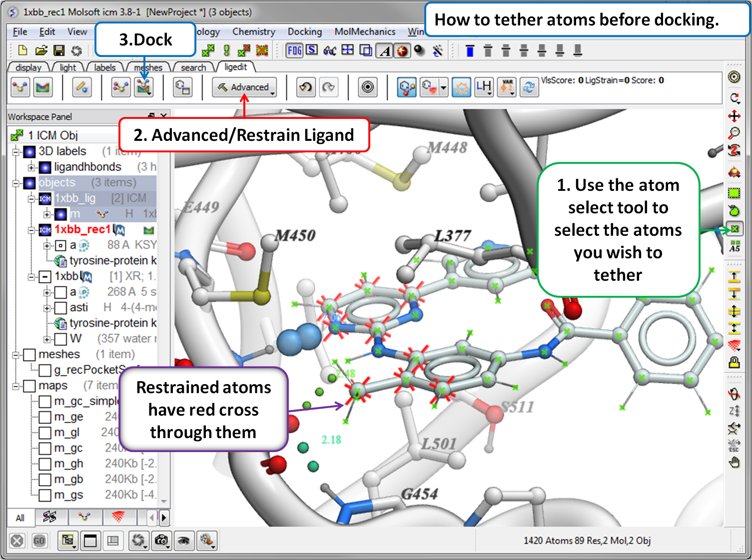Click the FOG toggle icon
Viewport: 752px width, 560px height.
[x=294, y=50]
